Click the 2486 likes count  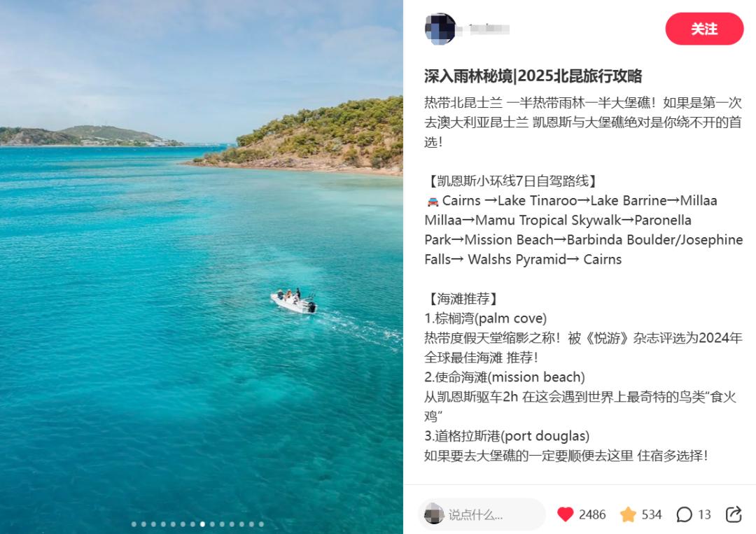point(592,514)
